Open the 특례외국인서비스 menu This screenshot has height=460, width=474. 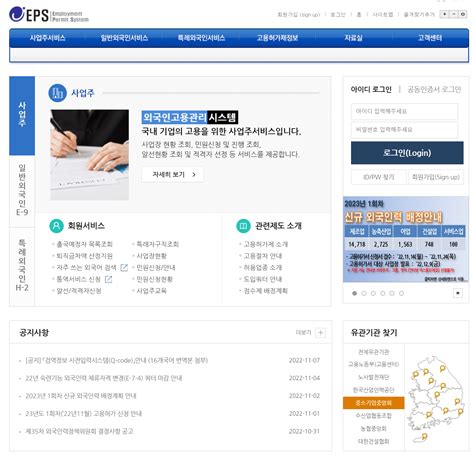click(201, 38)
